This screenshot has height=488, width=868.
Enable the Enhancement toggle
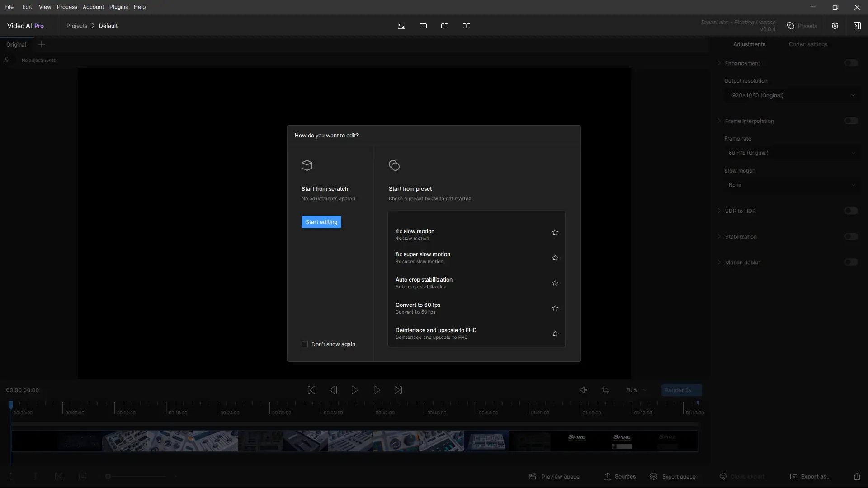(x=851, y=63)
